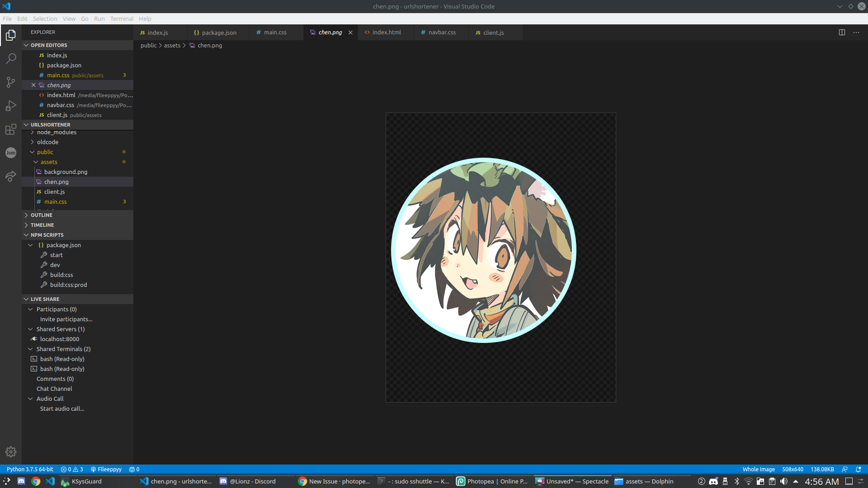This screenshot has height=488, width=868.
Task: Close the chen.png editor tab
Action: pos(350,33)
